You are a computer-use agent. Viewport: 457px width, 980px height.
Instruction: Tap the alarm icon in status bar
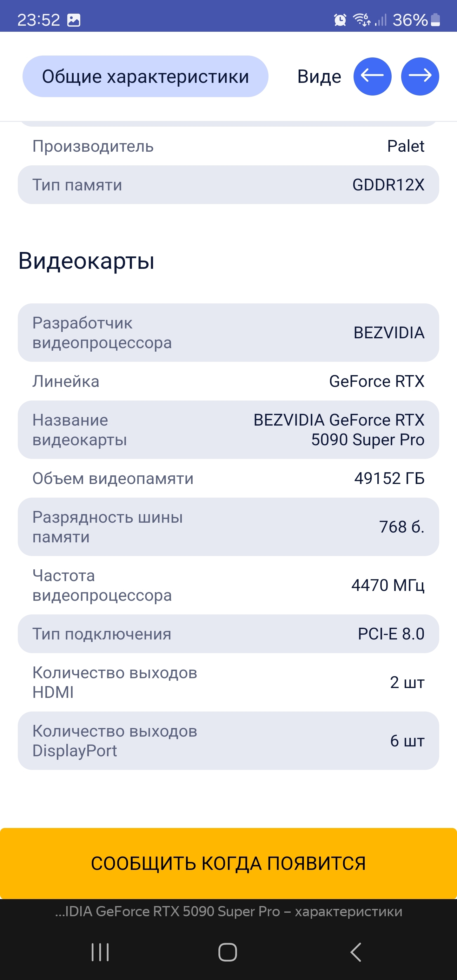tap(340, 20)
